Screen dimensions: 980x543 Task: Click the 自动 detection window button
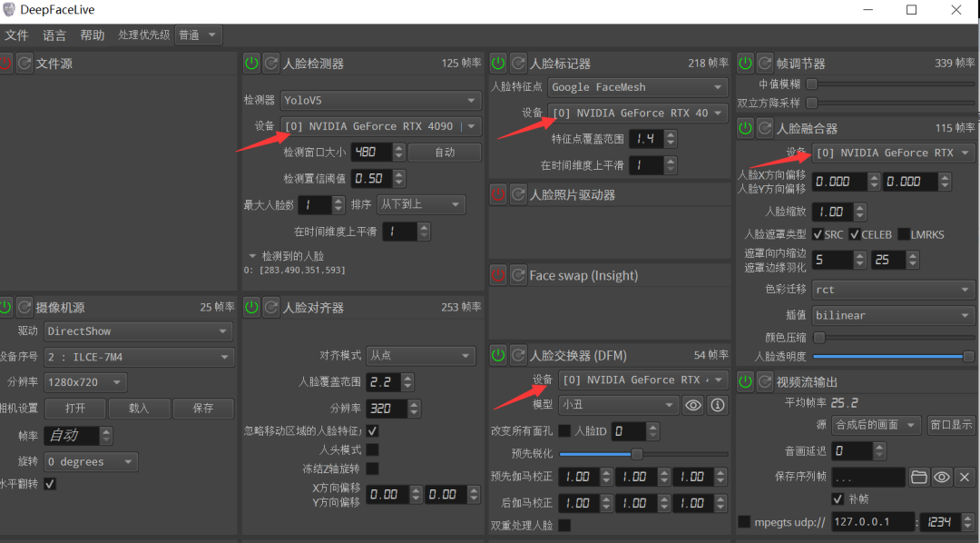click(445, 152)
